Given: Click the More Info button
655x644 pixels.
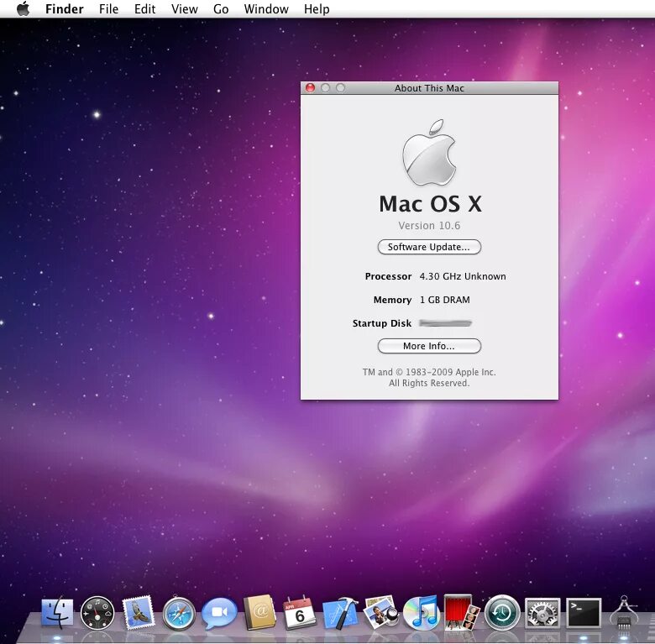Looking at the screenshot, I should 429,346.
